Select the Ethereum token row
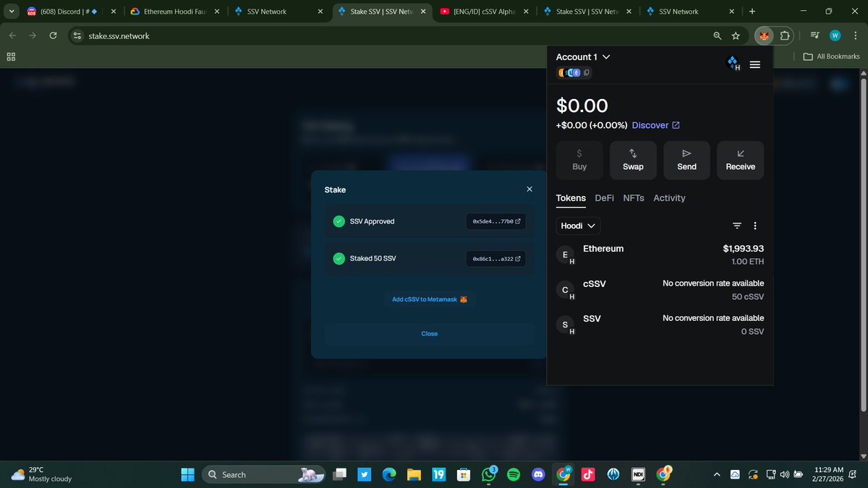 660,254
